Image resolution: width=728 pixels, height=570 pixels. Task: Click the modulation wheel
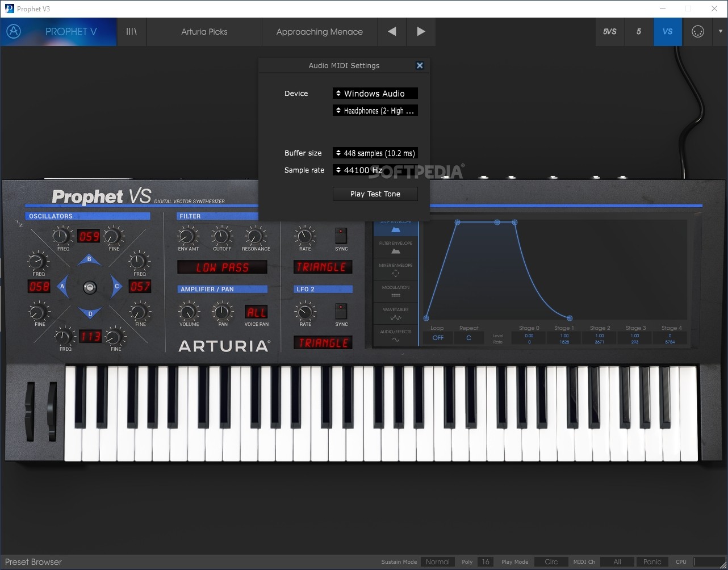coord(52,411)
